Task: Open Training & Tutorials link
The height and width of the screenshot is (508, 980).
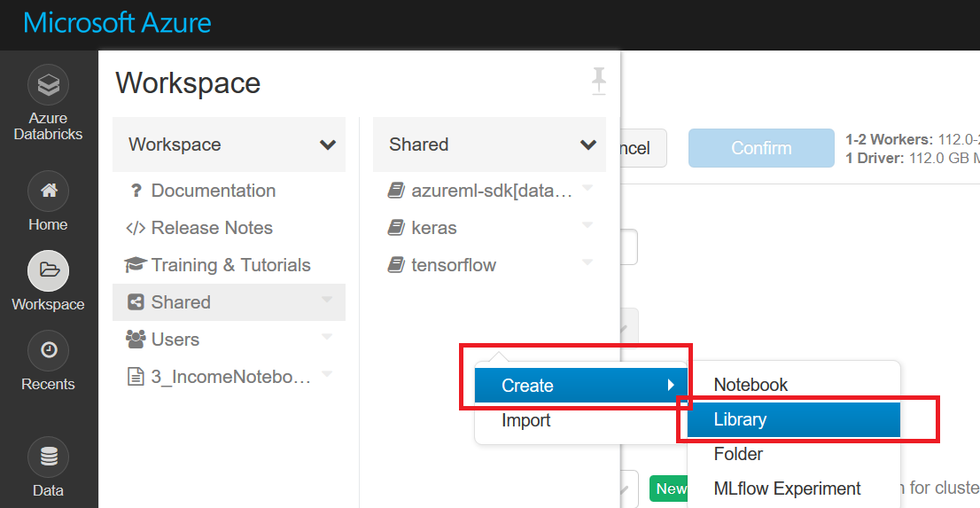Action: click(x=230, y=264)
